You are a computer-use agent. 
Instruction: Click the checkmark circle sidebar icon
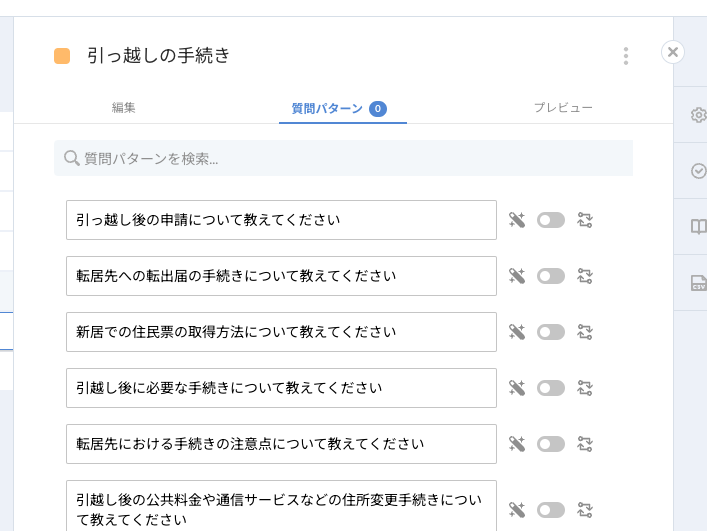click(x=698, y=171)
